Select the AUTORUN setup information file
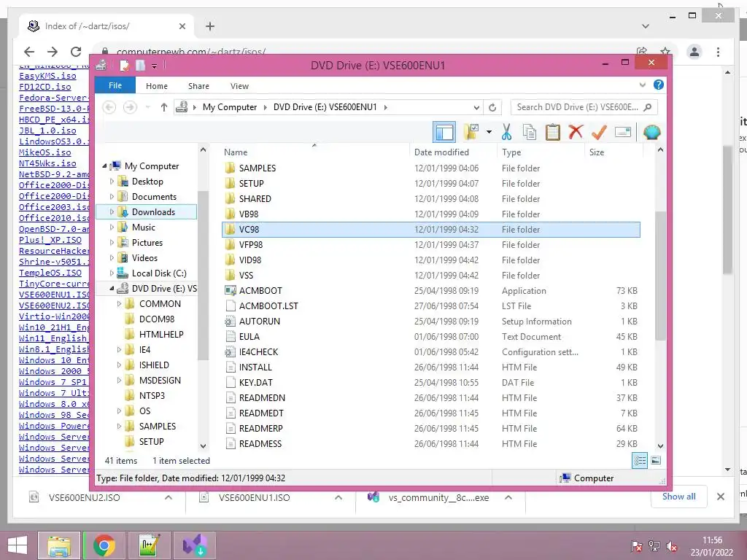 point(431,322)
